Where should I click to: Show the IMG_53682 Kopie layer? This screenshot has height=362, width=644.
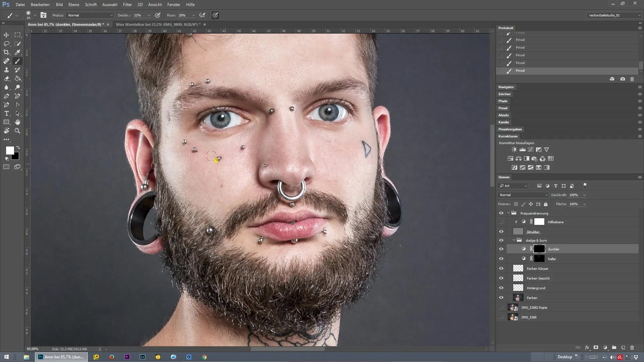point(501,307)
